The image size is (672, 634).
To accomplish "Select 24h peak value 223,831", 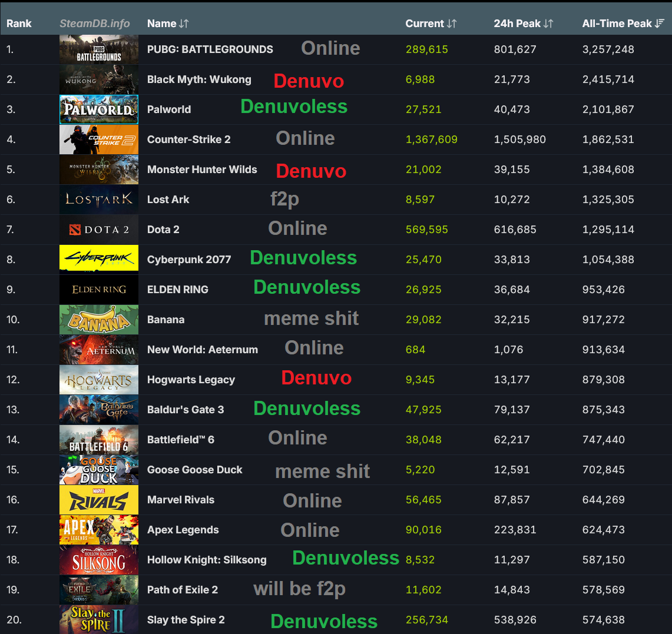I will click(x=515, y=529).
